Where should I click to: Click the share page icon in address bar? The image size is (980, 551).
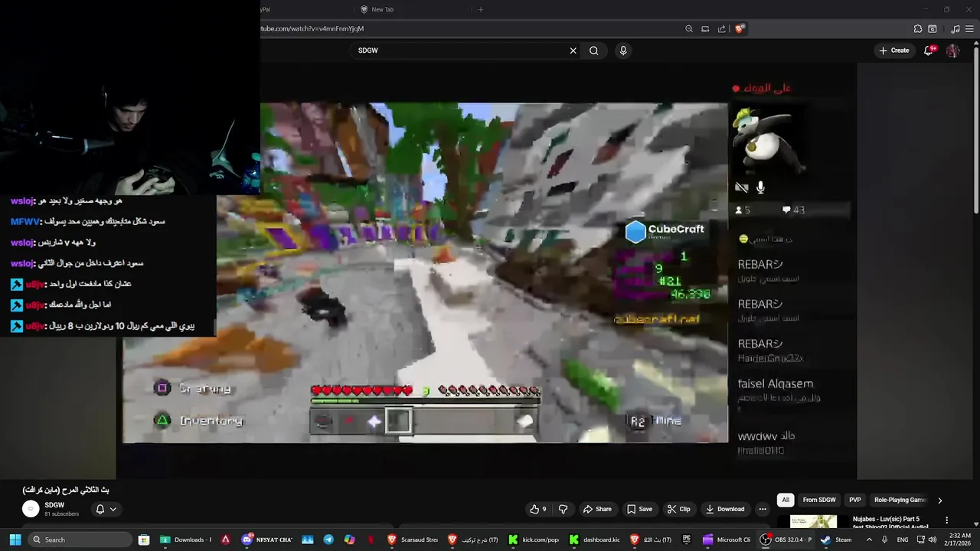721,29
